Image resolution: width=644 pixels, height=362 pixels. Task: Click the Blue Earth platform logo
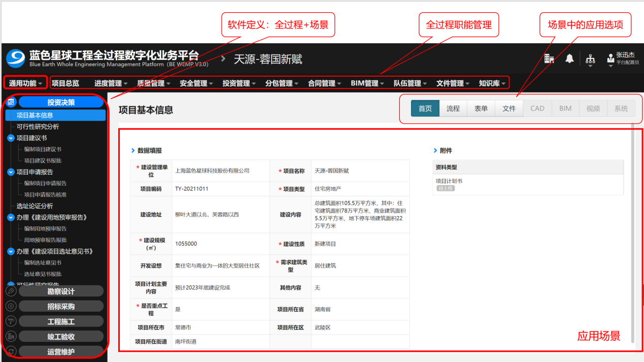tap(15, 58)
